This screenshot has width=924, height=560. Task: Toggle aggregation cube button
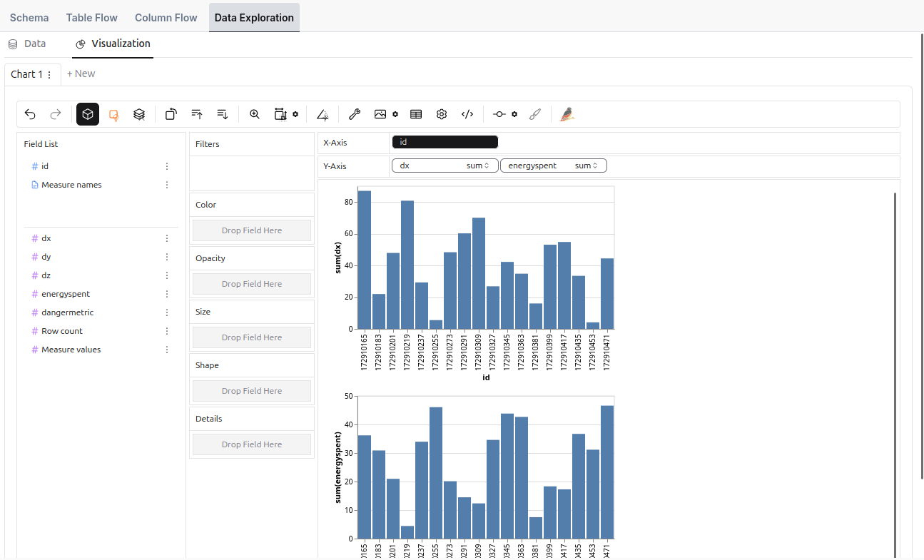point(88,114)
